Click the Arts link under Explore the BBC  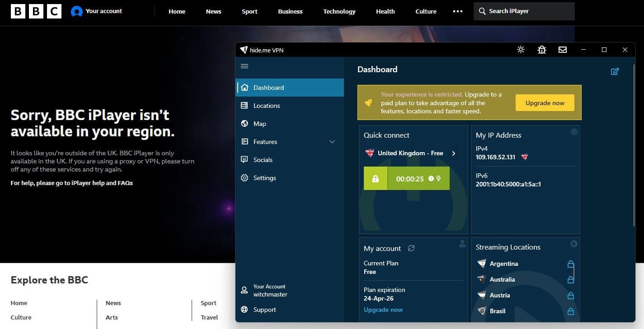(x=112, y=317)
